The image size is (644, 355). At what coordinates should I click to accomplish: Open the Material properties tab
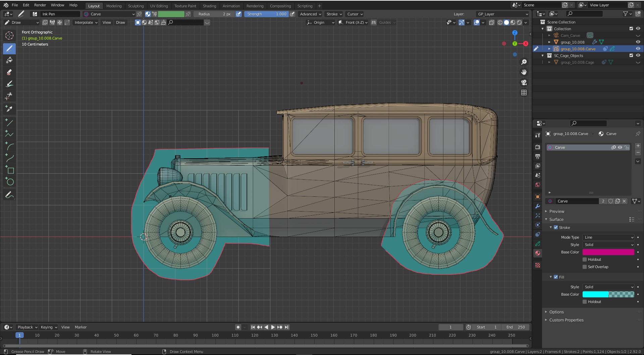coord(538,253)
